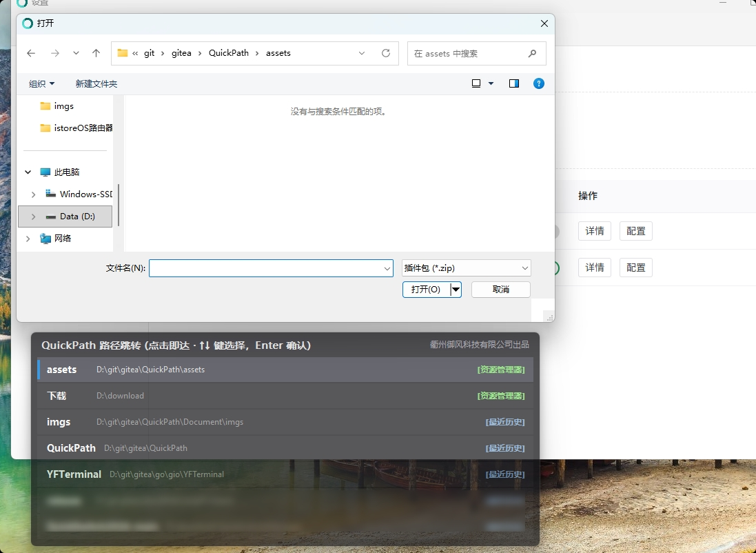
Task: Open the 打开 button split arrow
Action: click(x=456, y=290)
